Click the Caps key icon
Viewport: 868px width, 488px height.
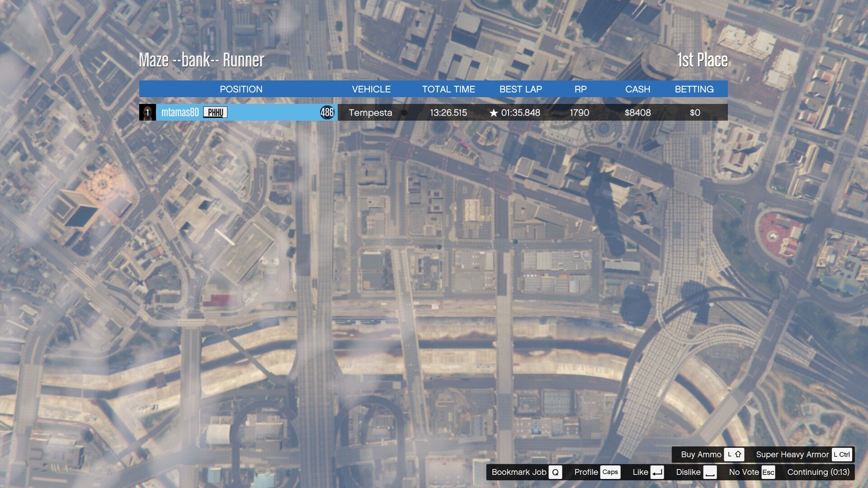tap(610, 472)
